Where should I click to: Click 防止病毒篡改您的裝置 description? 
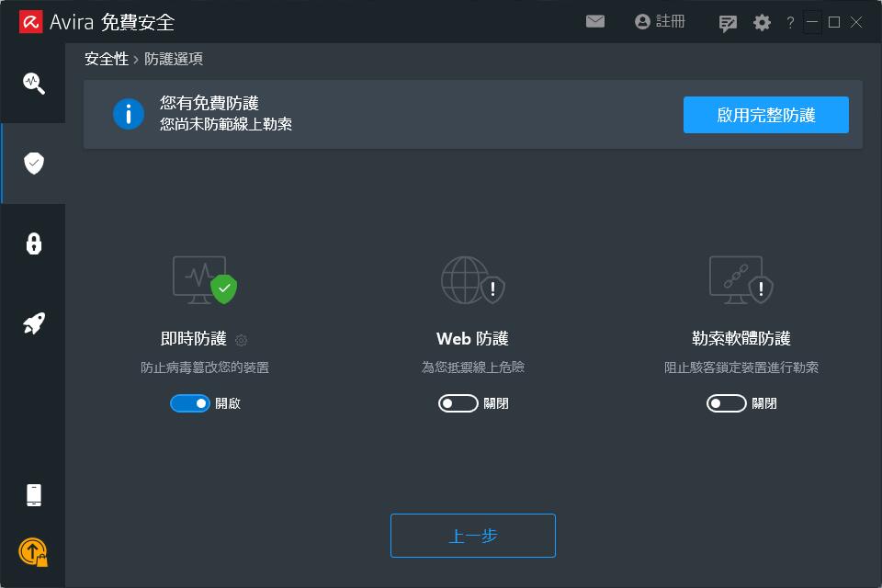pyautogui.click(x=205, y=367)
